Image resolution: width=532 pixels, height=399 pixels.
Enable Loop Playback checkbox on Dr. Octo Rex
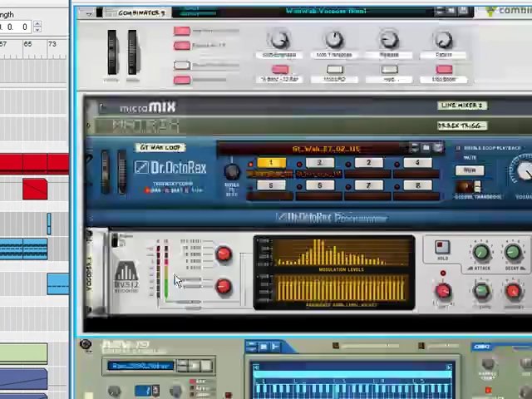coord(458,148)
